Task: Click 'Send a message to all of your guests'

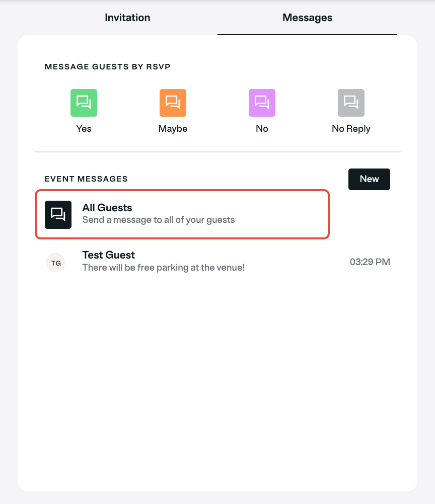Action: pyautogui.click(x=159, y=220)
